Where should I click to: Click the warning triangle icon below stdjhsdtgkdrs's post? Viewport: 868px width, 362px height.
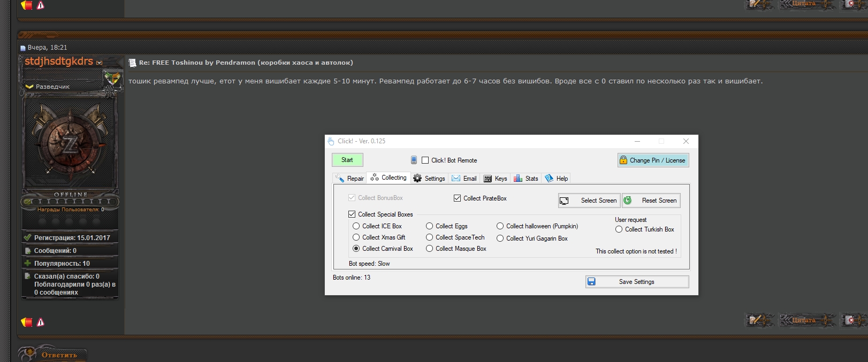coord(41,322)
